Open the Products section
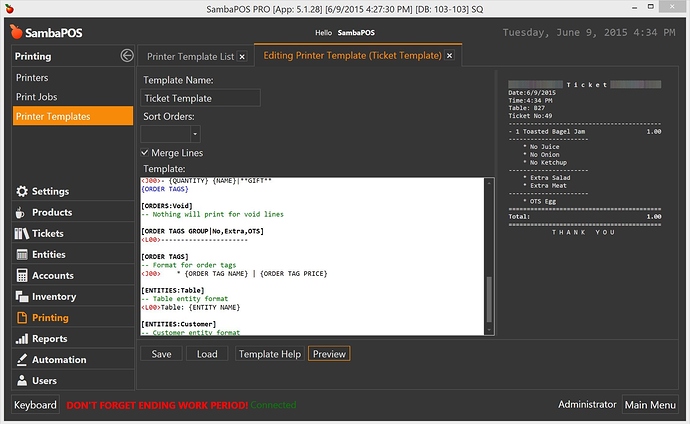This screenshot has width=690, height=424. (x=52, y=212)
